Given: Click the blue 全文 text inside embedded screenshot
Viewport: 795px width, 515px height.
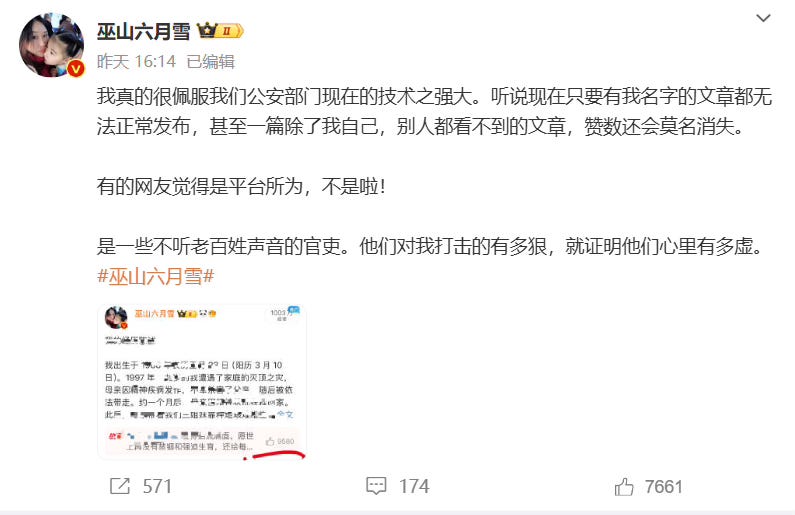Looking at the screenshot, I should tap(285, 415).
